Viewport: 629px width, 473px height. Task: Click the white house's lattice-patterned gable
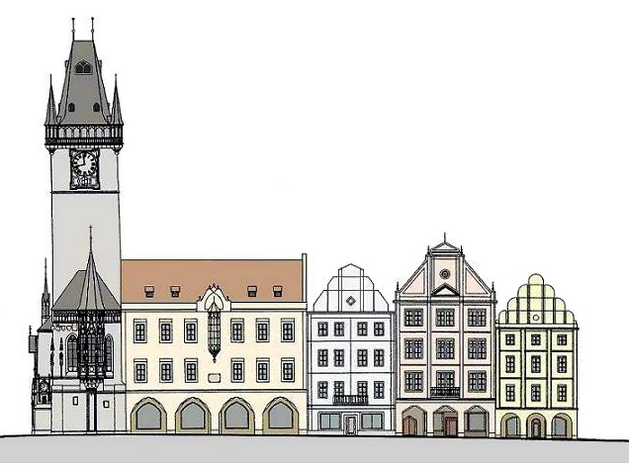[349, 290]
